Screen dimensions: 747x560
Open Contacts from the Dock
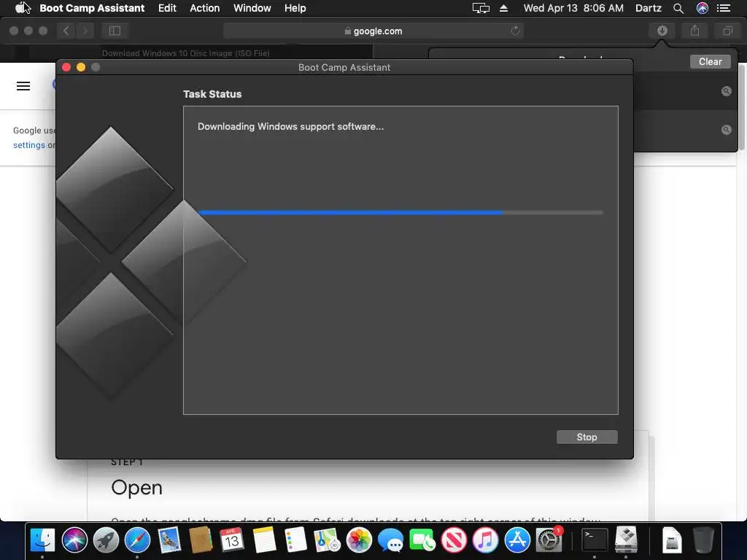pyautogui.click(x=201, y=540)
